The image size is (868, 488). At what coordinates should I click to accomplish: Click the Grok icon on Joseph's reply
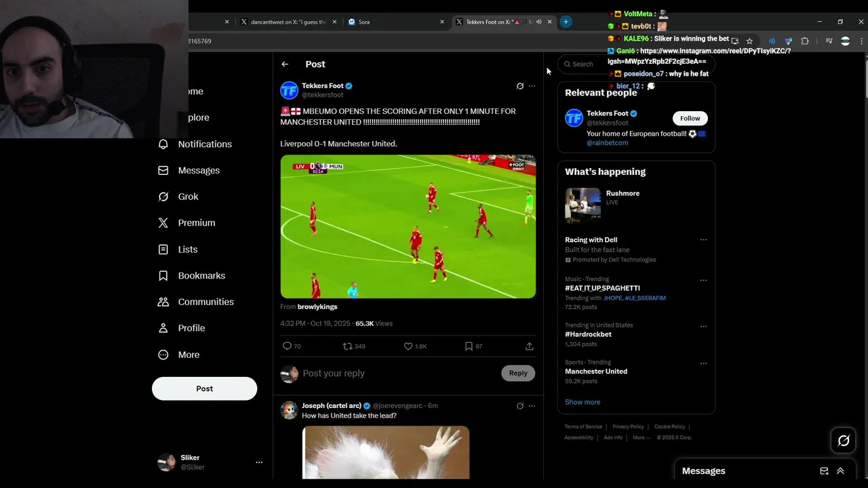pos(520,406)
